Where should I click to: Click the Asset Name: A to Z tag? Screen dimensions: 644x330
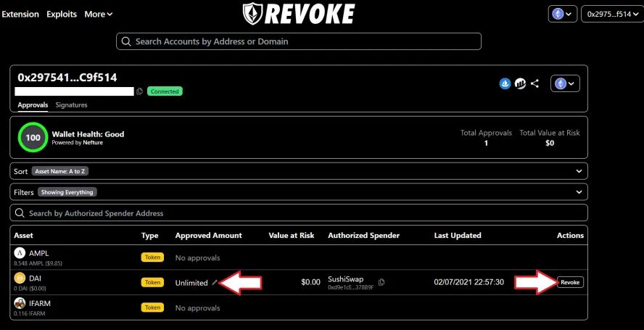pos(60,171)
